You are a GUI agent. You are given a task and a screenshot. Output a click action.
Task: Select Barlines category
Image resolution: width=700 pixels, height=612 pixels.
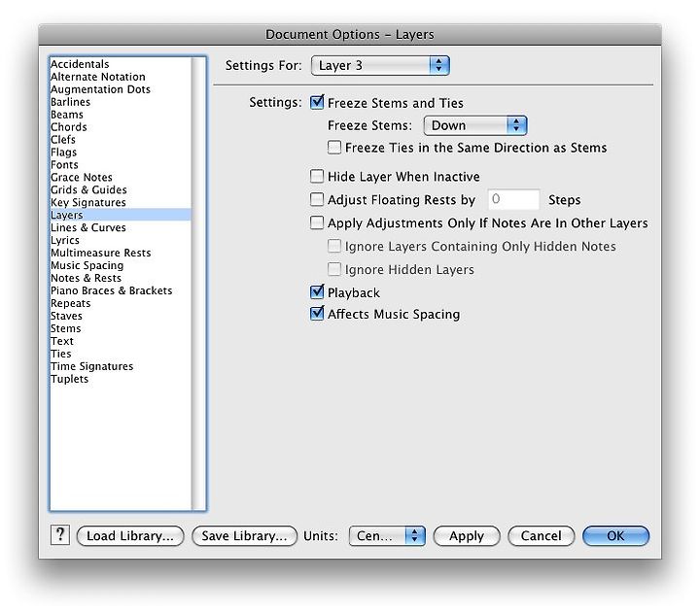121,102
